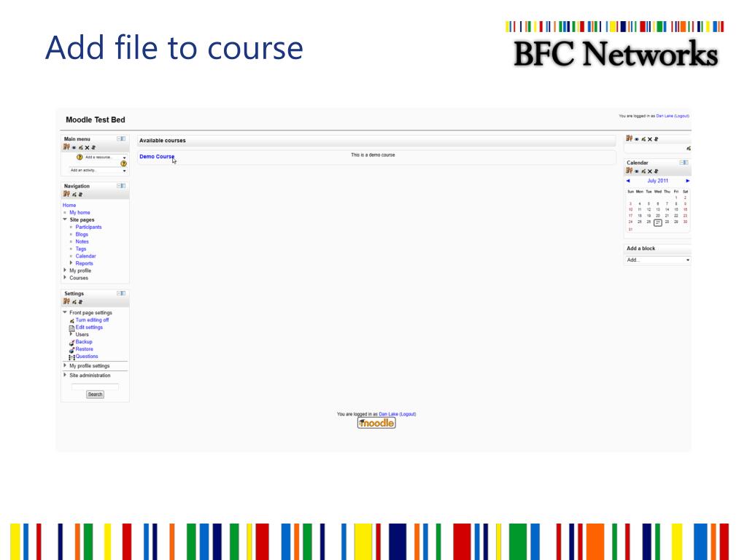The width and height of the screenshot is (747, 560).
Task: Open Dan Lake profile link in footer
Action: 388,414
